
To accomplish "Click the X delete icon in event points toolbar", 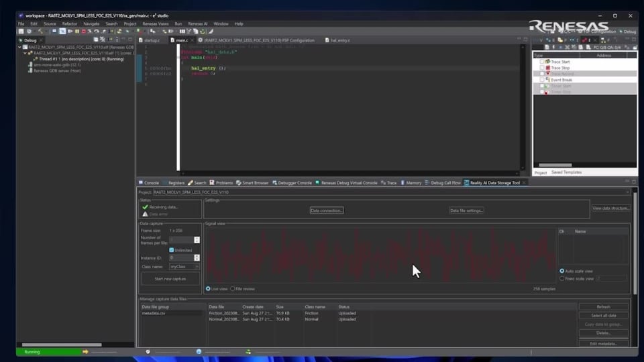I will click(x=567, y=47).
